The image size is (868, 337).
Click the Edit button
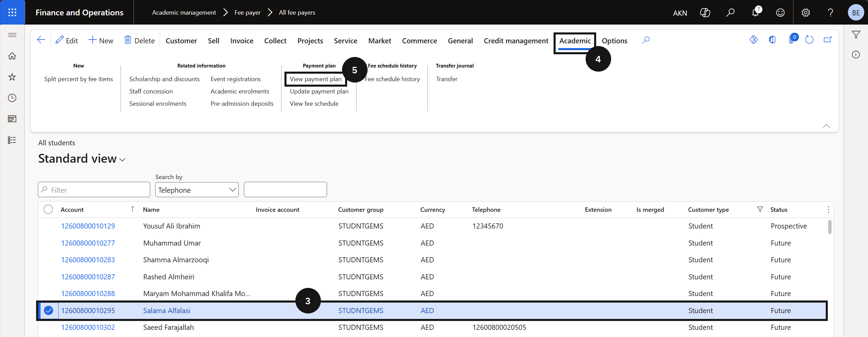[67, 41]
